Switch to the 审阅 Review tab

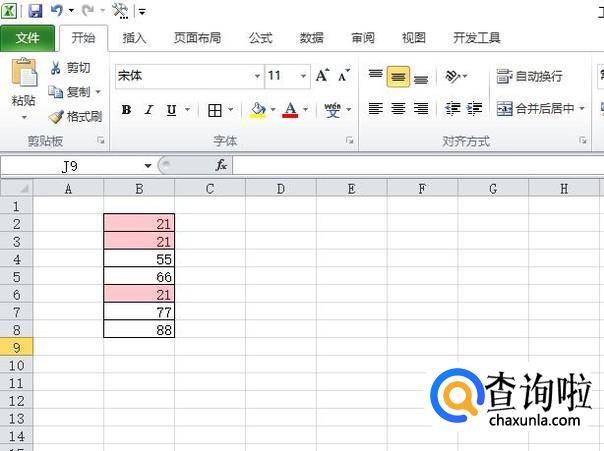pos(363,38)
